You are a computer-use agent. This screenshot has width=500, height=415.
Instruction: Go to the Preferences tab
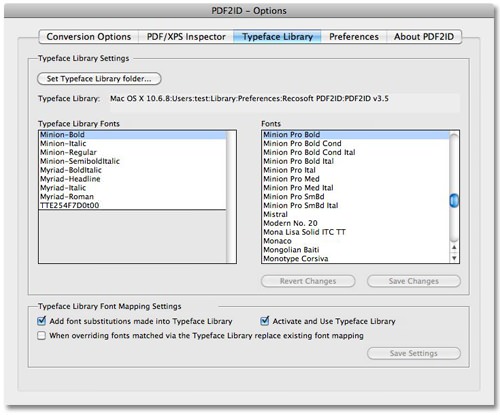[x=354, y=37]
